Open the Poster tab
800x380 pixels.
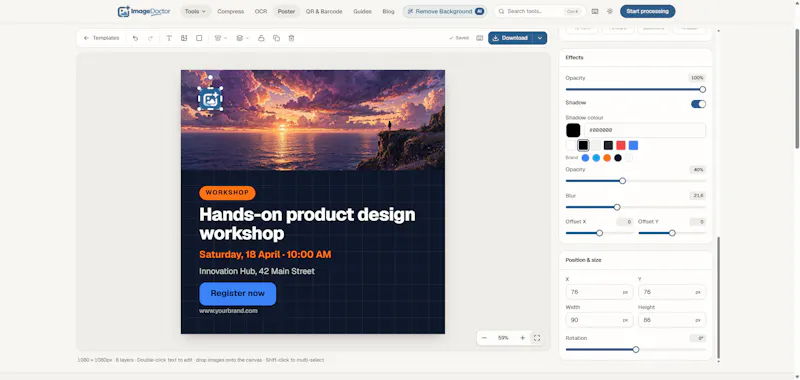(x=286, y=11)
